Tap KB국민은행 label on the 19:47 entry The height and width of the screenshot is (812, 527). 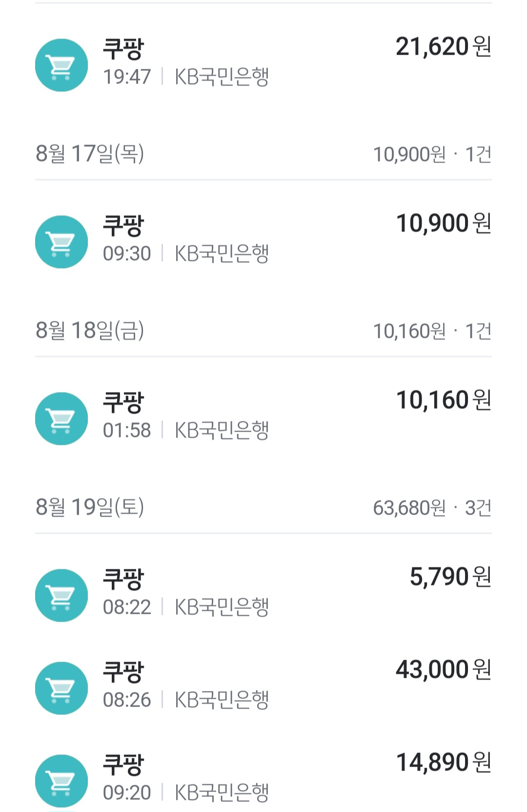coord(222,77)
